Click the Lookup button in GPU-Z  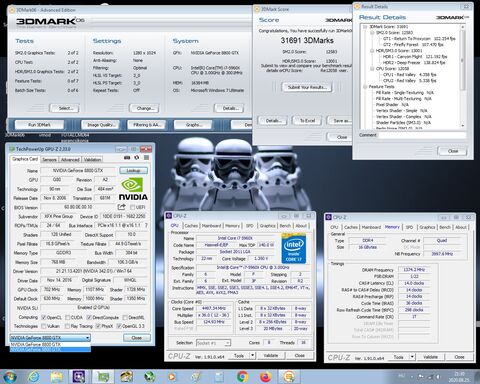click(x=133, y=170)
